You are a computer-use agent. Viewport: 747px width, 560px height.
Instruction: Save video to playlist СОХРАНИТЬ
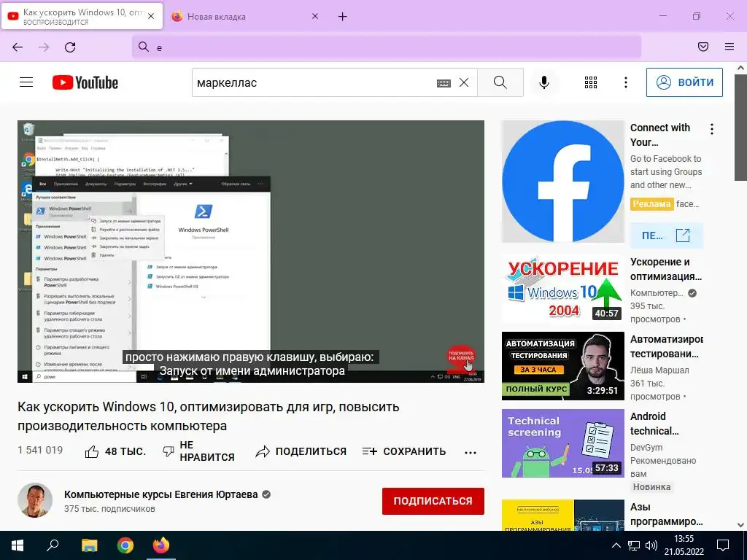point(404,451)
